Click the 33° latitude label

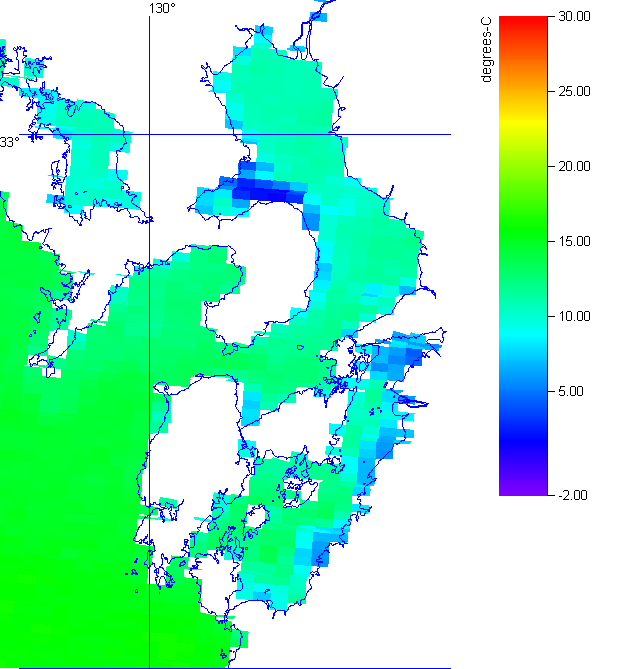[x=9, y=142]
